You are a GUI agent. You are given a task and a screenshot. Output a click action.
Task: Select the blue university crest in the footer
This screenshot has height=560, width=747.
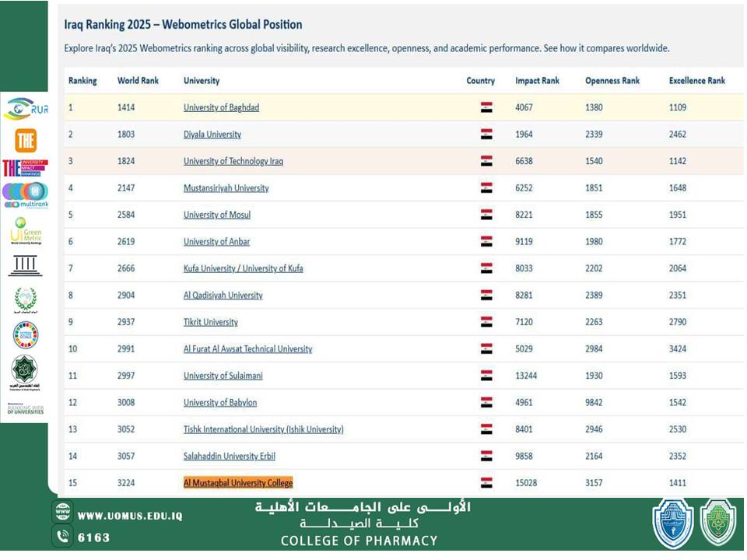click(x=672, y=523)
